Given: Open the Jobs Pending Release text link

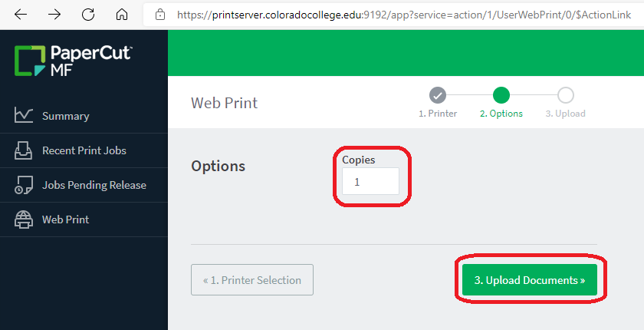Looking at the screenshot, I should tap(94, 185).
